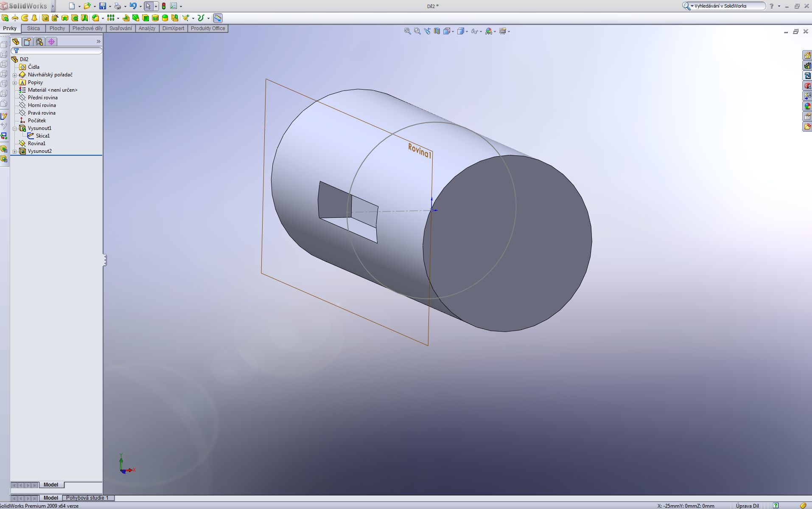Click Reference Geometry icon
Viewport: 812px width, 509px height.
pyautogui.click(x=186, y=18)
